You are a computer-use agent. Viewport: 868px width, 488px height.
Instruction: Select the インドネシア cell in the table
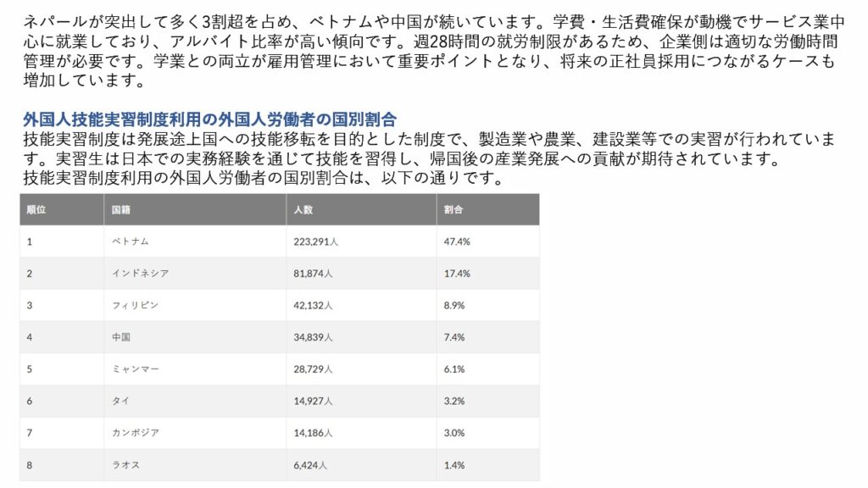coord(195,274)
